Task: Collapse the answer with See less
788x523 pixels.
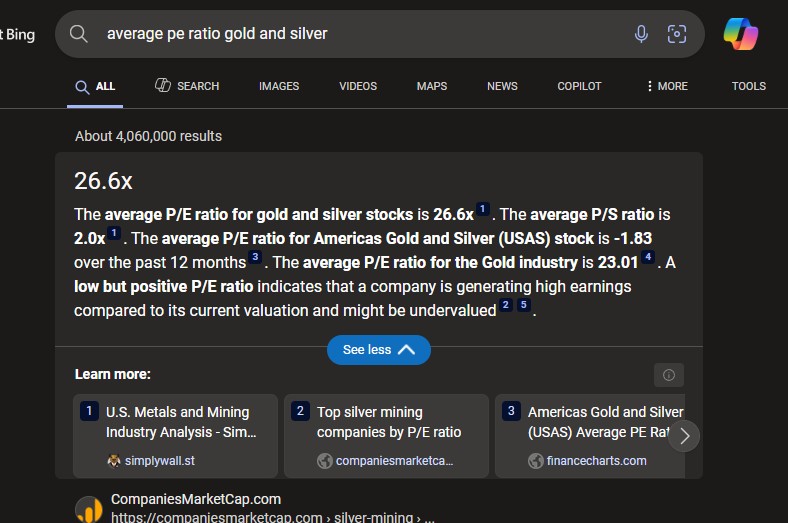Action: click(378, 350)
